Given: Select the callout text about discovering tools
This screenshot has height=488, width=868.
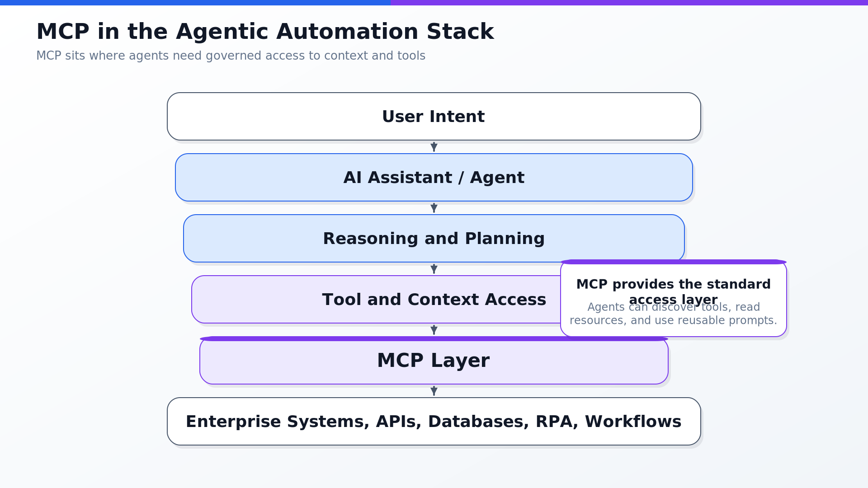Looking at the screenshot, I should pyautogui.click(x=674, y=314).
